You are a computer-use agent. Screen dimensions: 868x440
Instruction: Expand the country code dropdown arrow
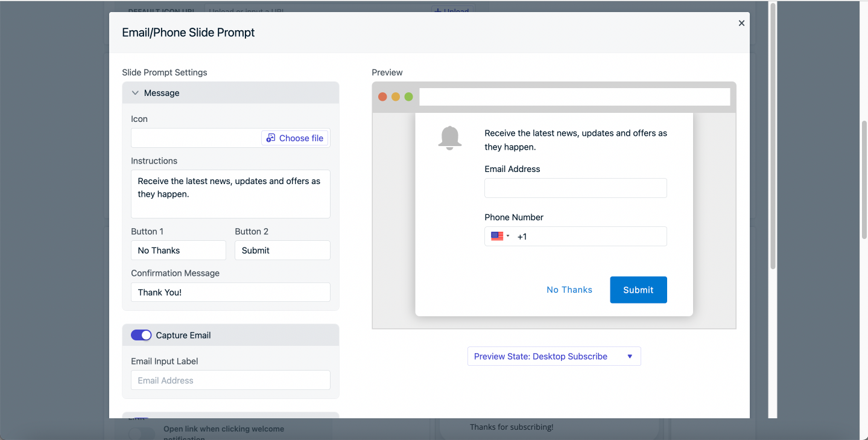(x=508, y=237)
